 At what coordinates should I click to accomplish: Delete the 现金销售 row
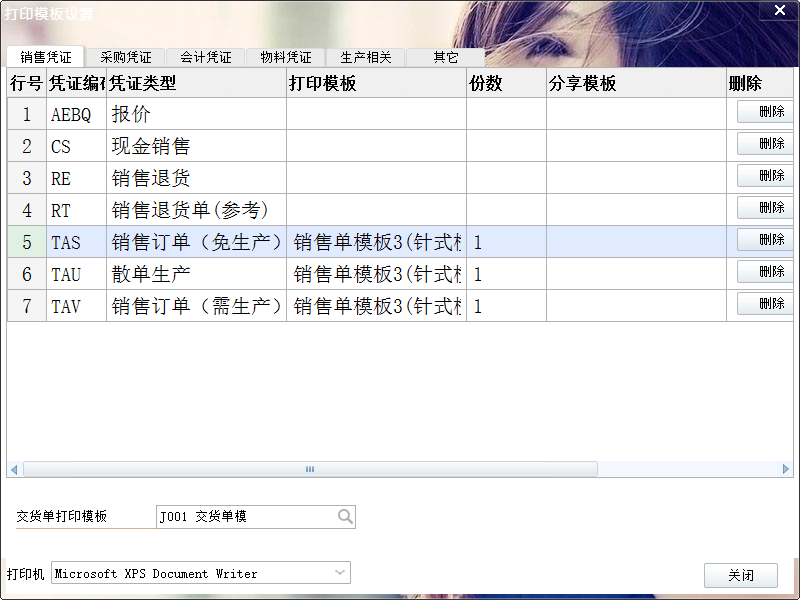tap(766, 144)
